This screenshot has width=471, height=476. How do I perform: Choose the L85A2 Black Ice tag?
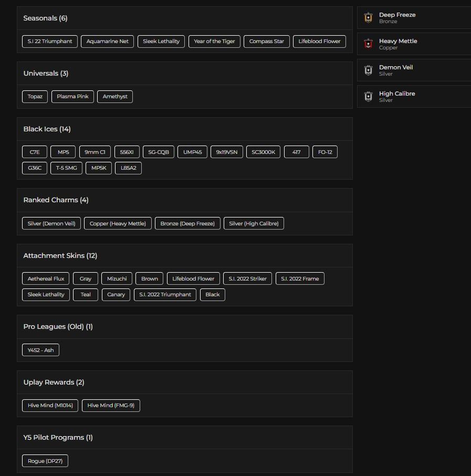(x=128, y=168)
